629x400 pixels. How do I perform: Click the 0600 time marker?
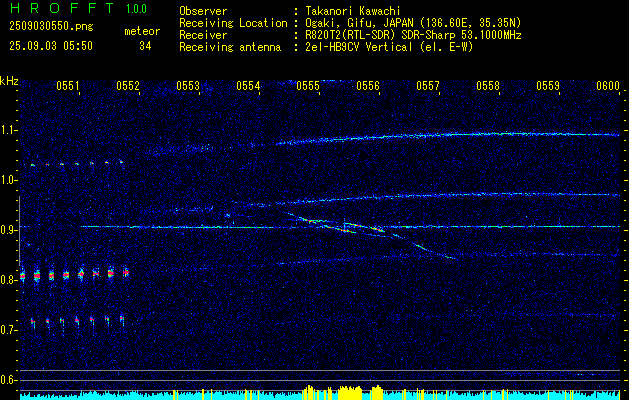608,86
